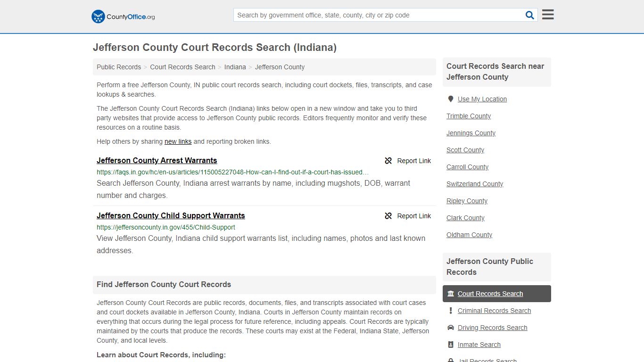The width and height of the screenshot is (644, 362).
Task: Follow the 'new links' hyperlink
Action: pyautogui.click(x=178, y=141)
